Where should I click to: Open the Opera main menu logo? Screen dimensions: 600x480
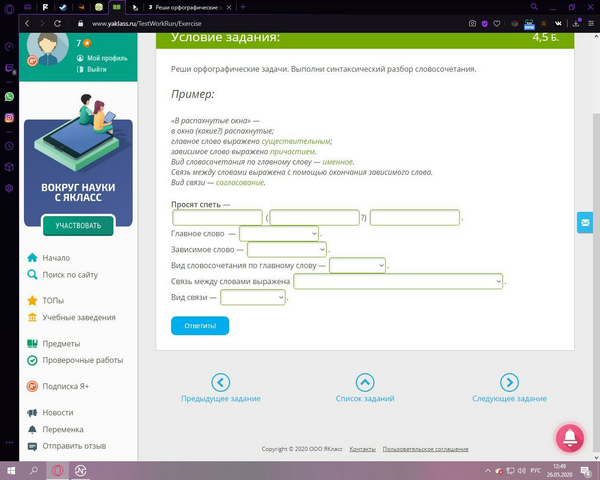click(9, 8)
